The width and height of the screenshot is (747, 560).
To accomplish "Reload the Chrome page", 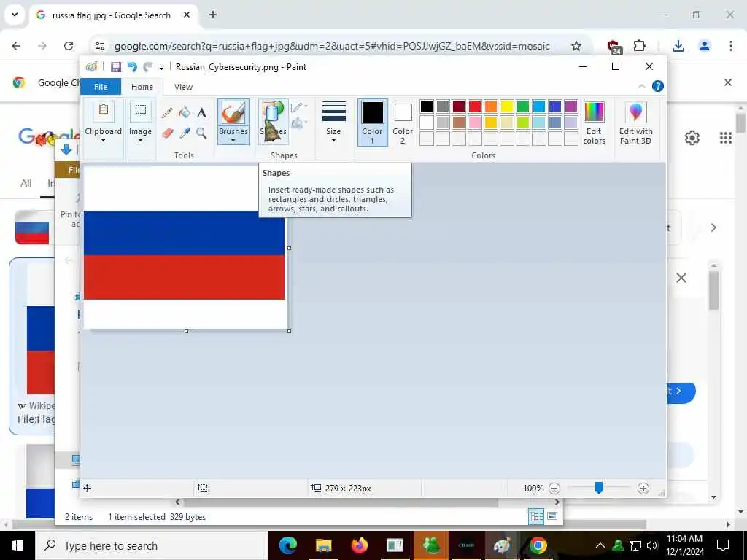I will 69,46.
